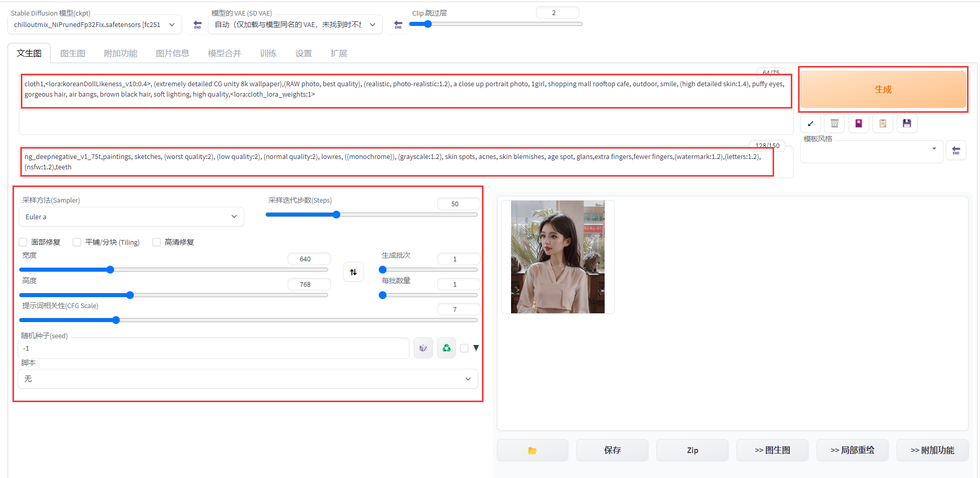Adjust the 宽度 width slider

tap(173, 270)
